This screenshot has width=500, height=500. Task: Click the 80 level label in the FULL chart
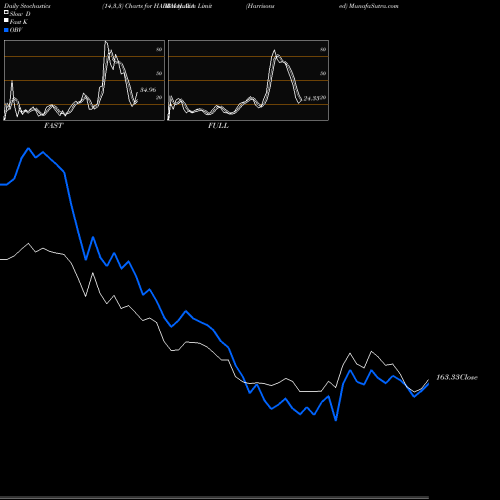[323, 49]
